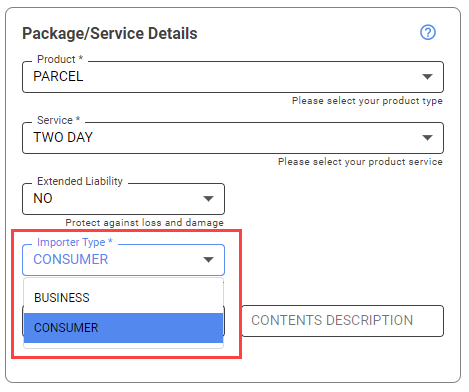Click the Importer Type label
Viewport: 469px width, 392px height.
click(x=75, y=242)
